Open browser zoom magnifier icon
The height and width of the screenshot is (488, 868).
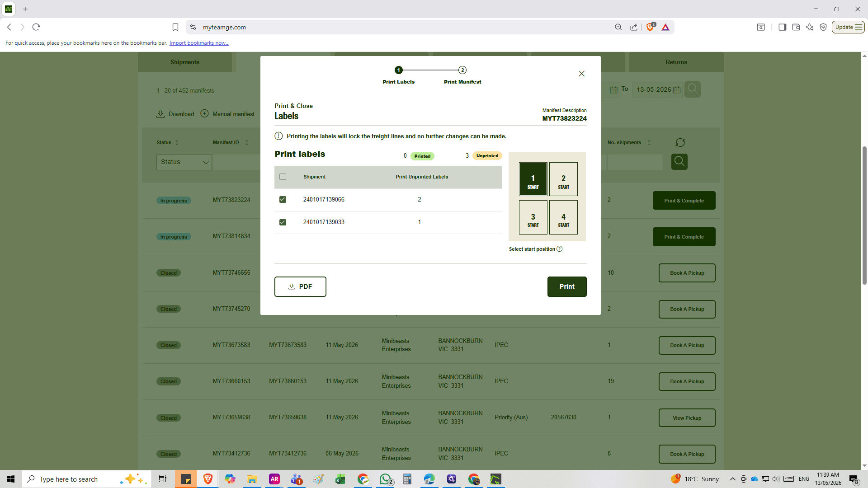tap(618, 27)
